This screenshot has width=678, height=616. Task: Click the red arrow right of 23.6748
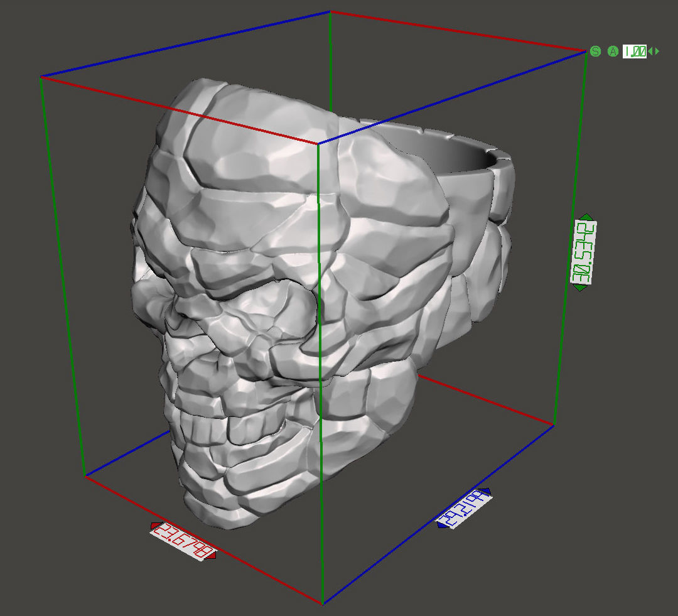(x=212, y=555)
